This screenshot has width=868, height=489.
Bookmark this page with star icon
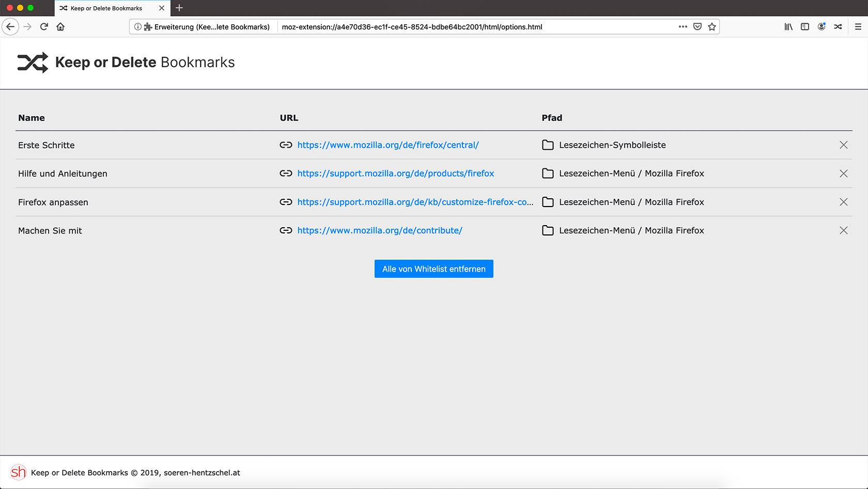point(712,27)
